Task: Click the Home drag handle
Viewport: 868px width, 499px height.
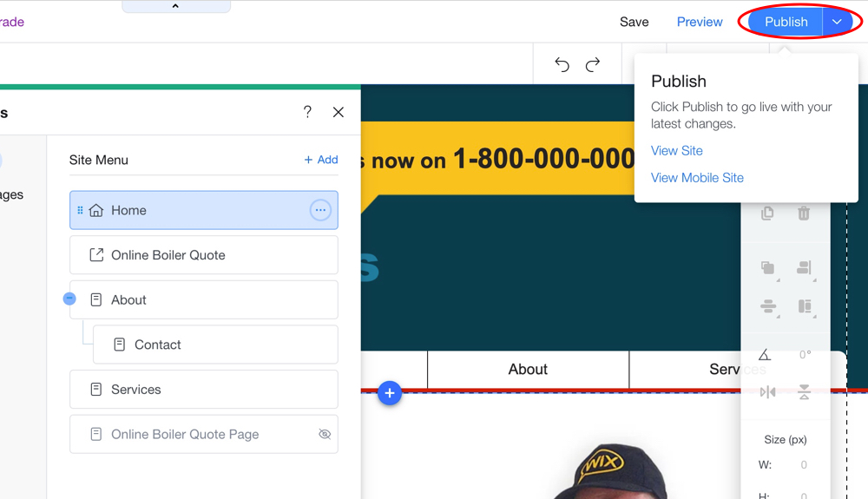Action: pos(80,210)
